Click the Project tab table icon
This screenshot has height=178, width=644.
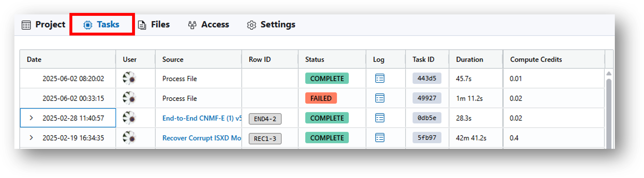[26, 25]
